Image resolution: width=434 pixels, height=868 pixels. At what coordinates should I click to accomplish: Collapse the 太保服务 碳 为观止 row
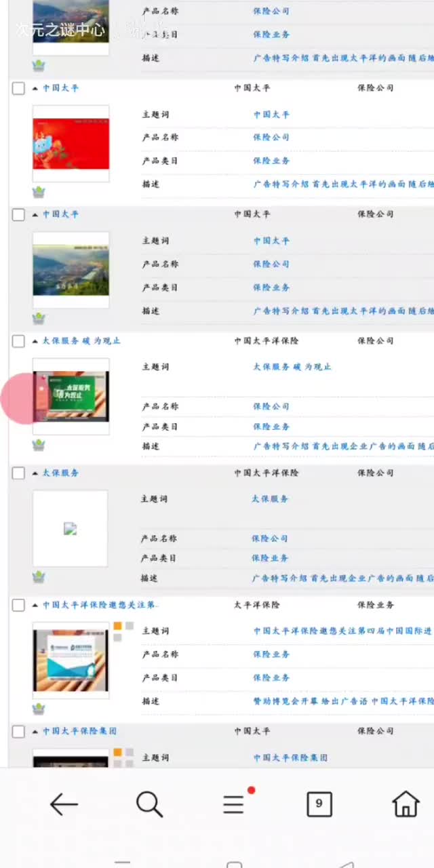coord(35,341)
